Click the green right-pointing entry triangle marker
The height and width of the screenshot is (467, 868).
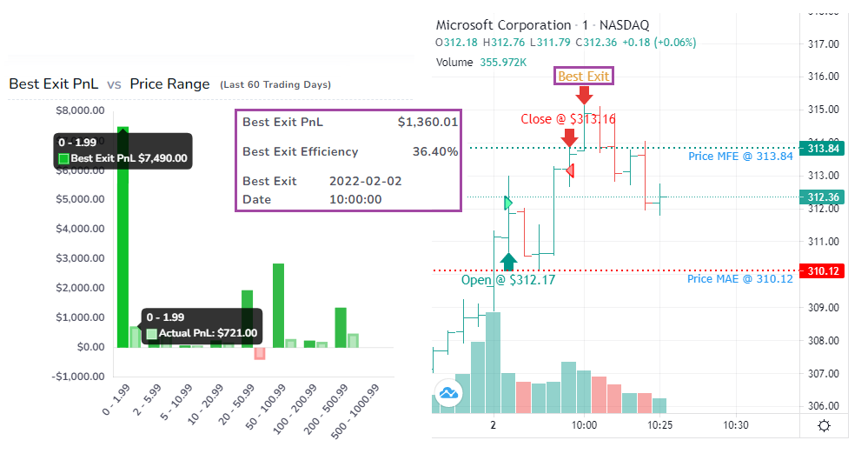click(508, 203)
